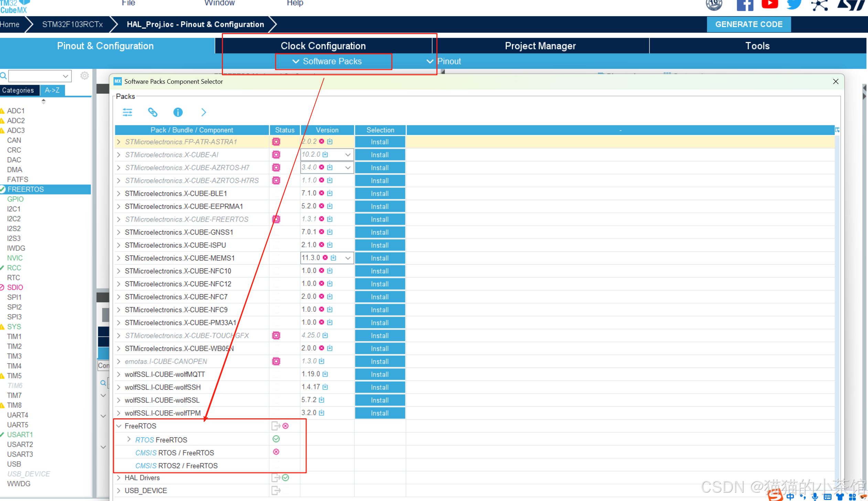The image size is (868, 501).
Task: Open the gear settings icon beside the search box
Action: coord(85,76)
